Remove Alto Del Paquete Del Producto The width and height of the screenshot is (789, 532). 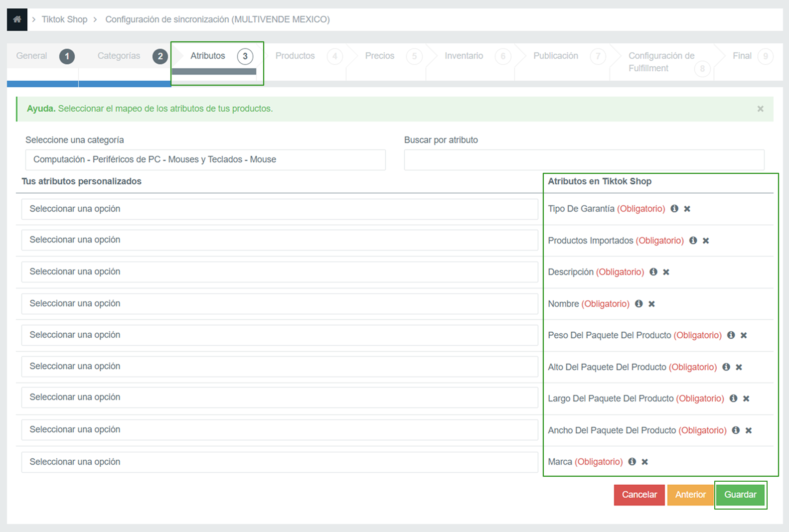[x=739, y=367]
